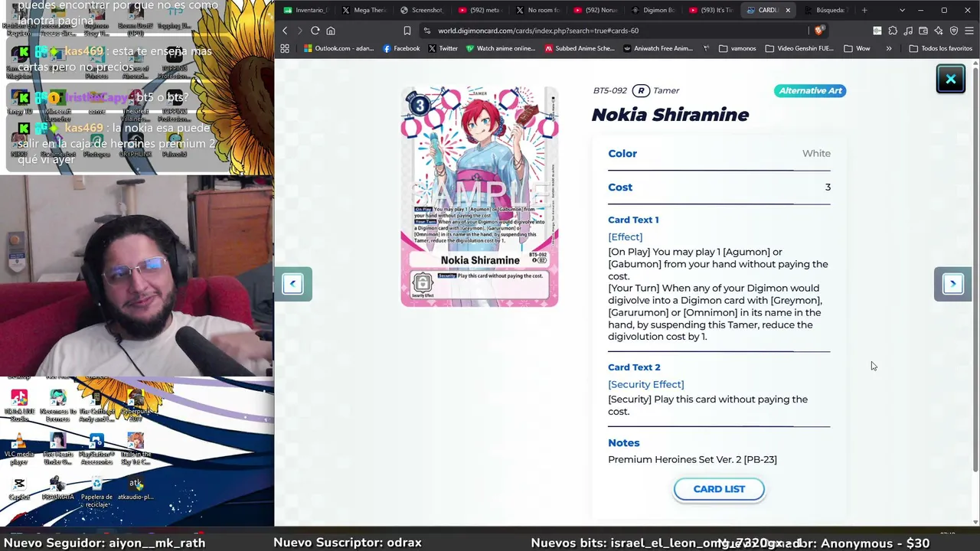980x551 pixels.
Task: Switch to the Screenshot tab
Action: pos(422,10)
